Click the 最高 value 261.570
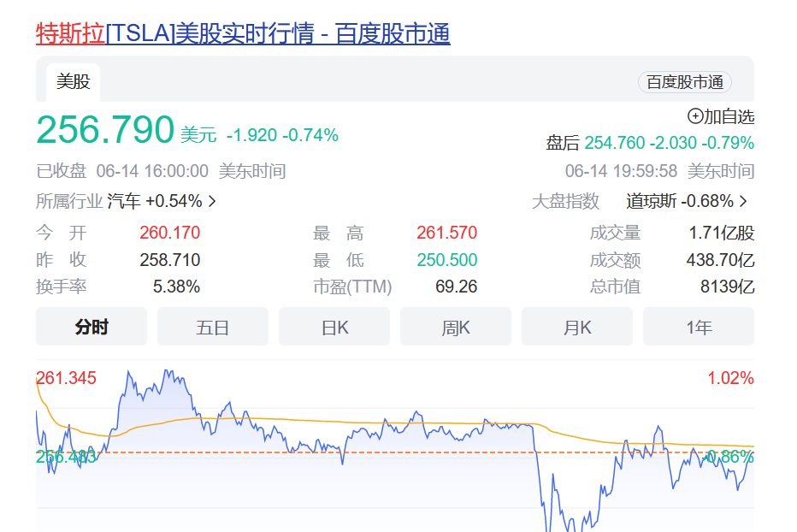Viewport: 797px width, 532px height. [446, 233]
